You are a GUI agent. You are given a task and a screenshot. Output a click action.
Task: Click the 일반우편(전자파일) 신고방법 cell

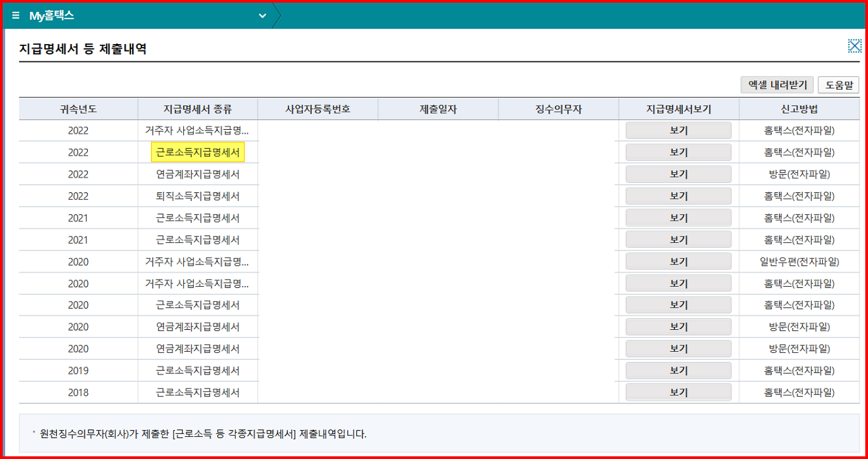point(800,261)
